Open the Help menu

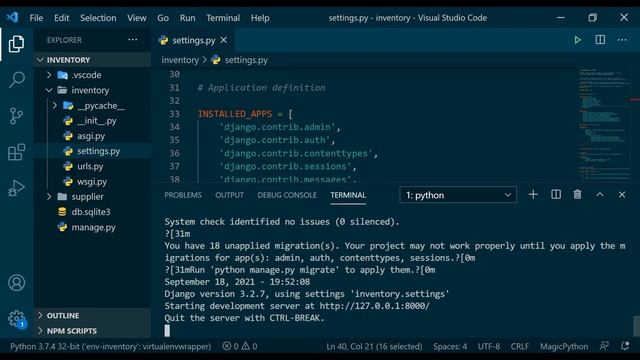coord(260,18)
